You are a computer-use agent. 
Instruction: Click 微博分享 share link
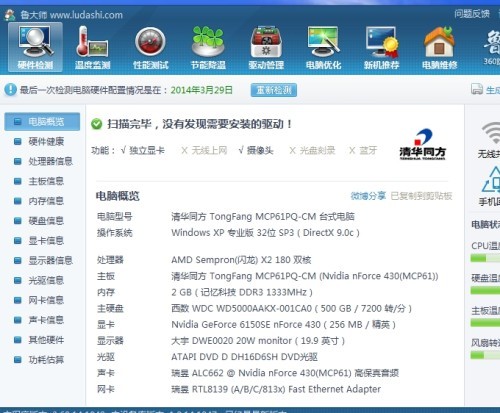pyautogui.click(x=368, y=196)
